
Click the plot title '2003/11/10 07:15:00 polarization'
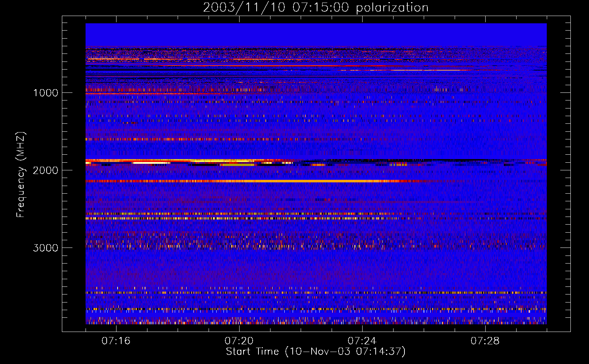pyautogui.click(x=316, y=8)
